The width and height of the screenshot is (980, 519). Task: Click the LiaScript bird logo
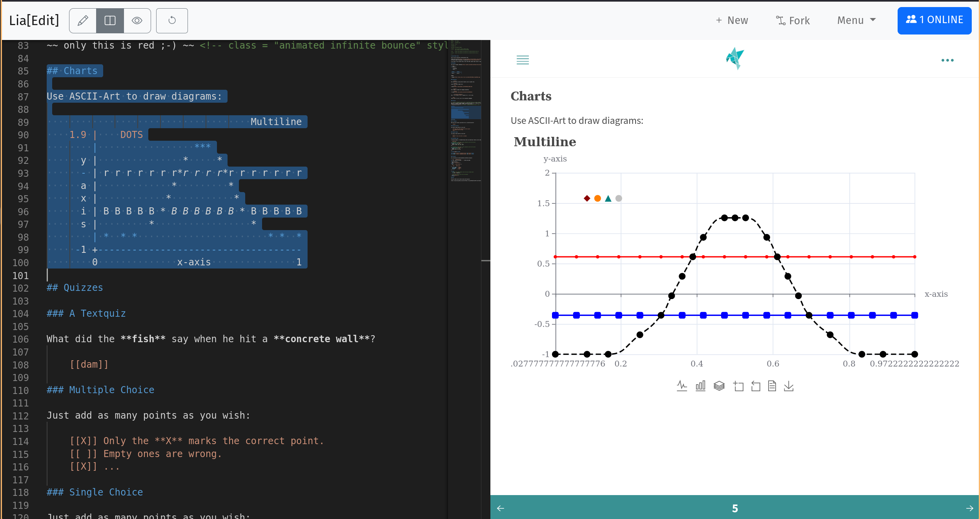[x=735, y=59]
